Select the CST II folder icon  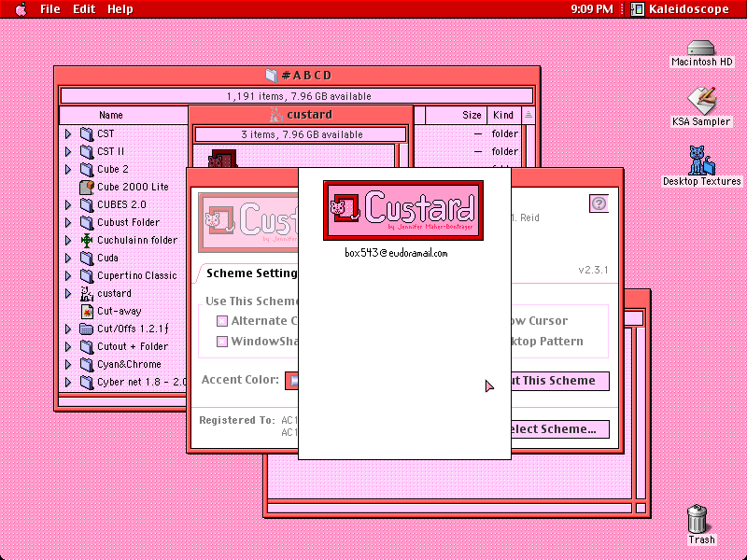pyautogui.click(x=87, y=151)
